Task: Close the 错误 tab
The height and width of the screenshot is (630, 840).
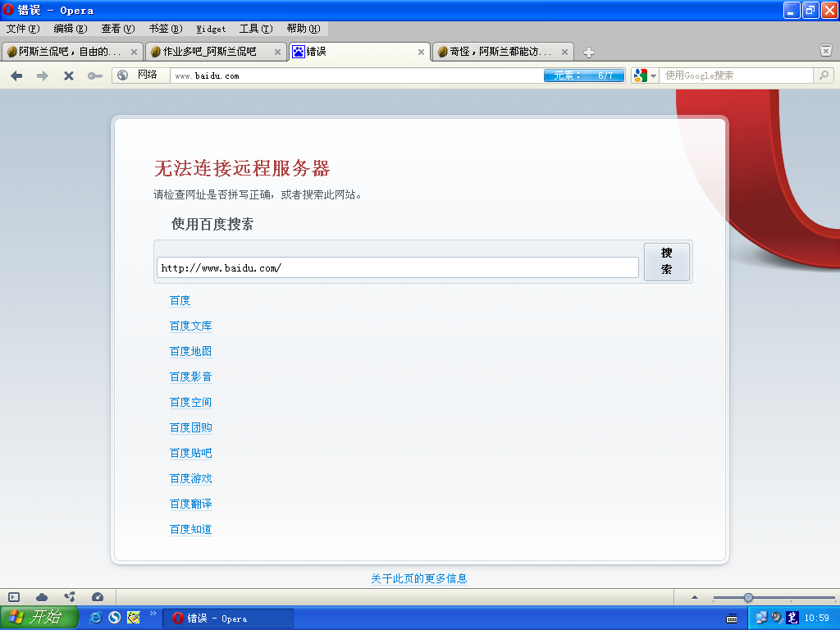Action: click(x=421, y=52)
